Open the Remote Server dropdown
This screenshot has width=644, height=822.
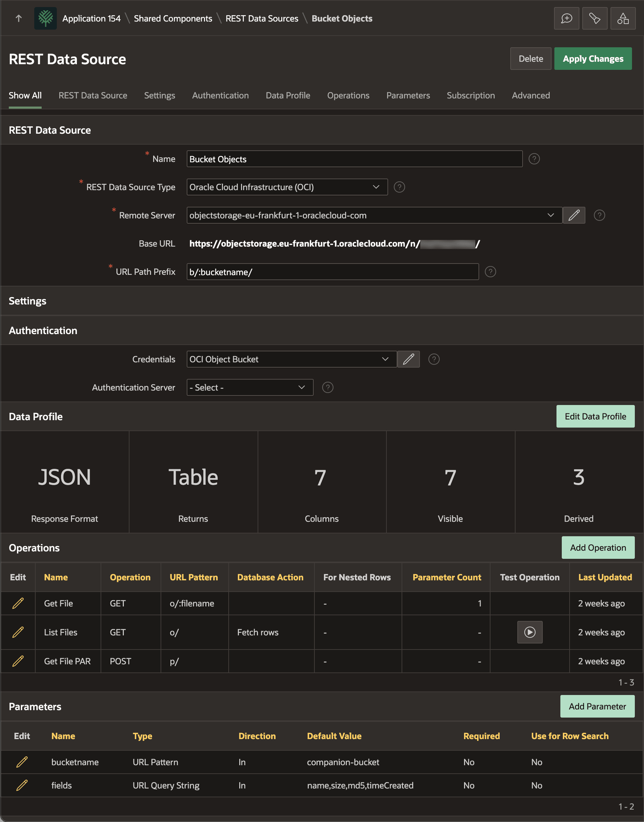[x=374, y=215]
